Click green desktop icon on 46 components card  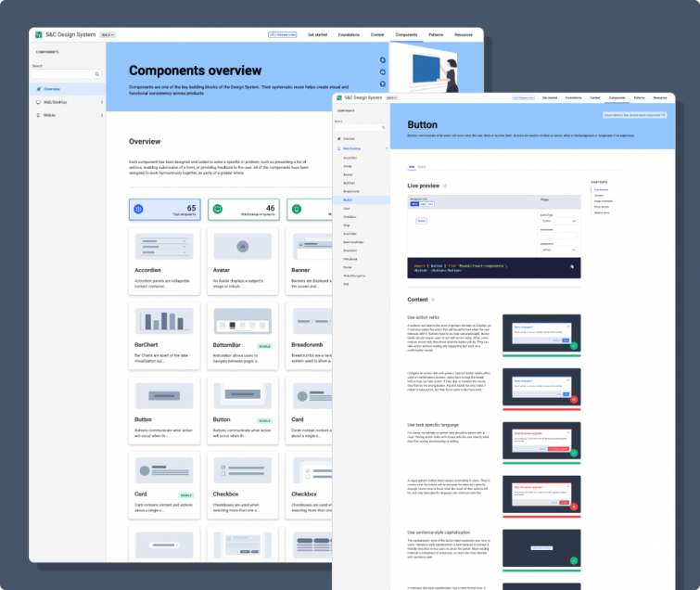click(217, 209)
